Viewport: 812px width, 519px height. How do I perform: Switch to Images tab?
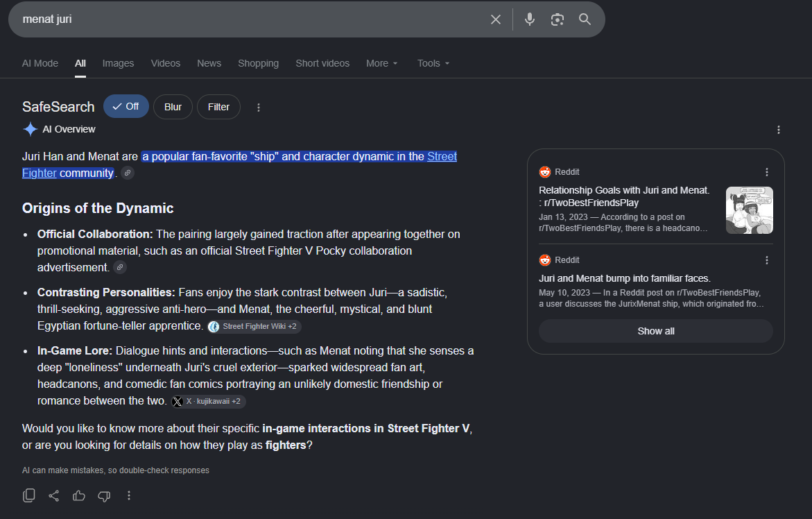[118, 63]
